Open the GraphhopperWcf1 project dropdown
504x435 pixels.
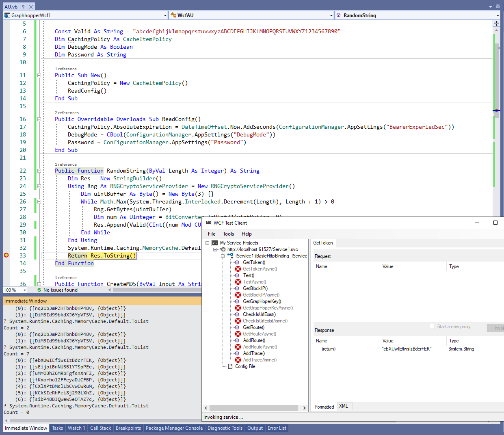click(x=165, y=15)
